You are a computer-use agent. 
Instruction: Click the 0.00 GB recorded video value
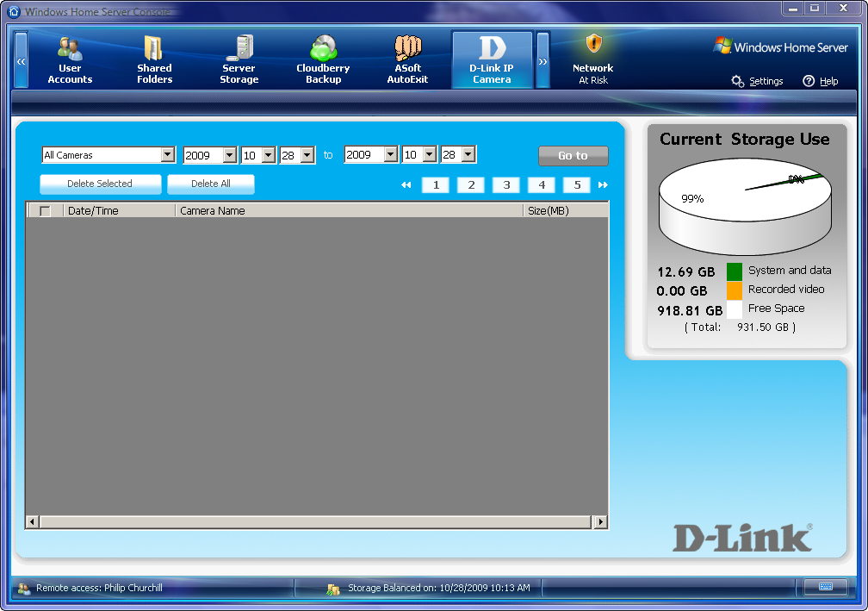pyautogui.click(x=682, y=291)
